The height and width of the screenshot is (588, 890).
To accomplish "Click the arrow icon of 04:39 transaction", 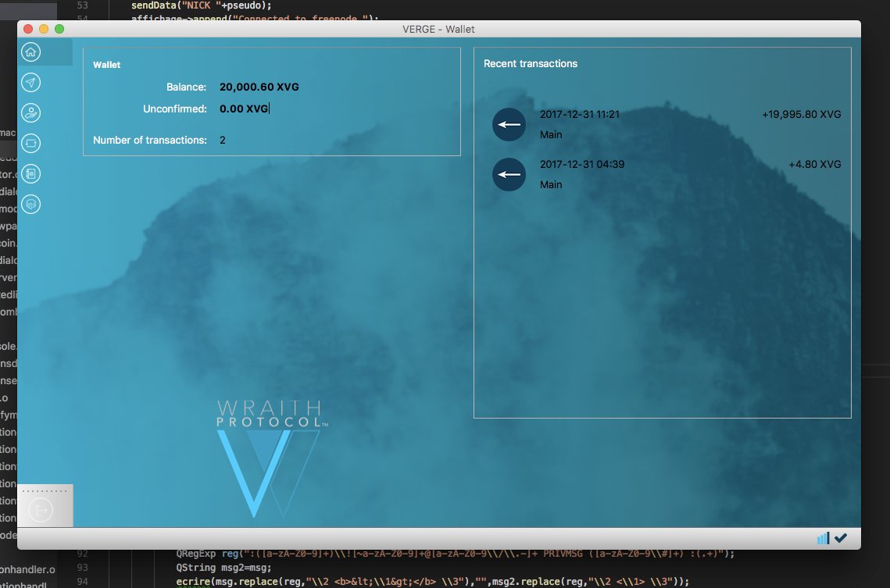I will click(x=509, y=175).
